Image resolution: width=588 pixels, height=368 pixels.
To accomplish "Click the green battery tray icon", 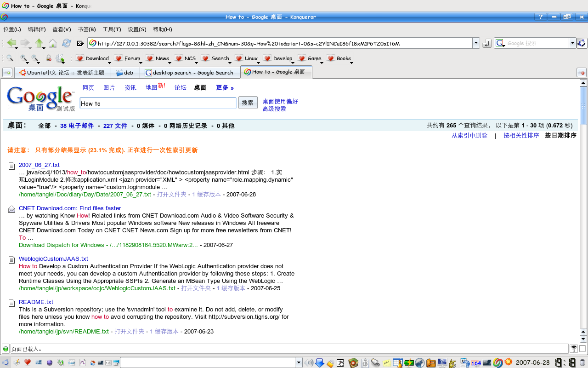I will [x=408, y=363].
